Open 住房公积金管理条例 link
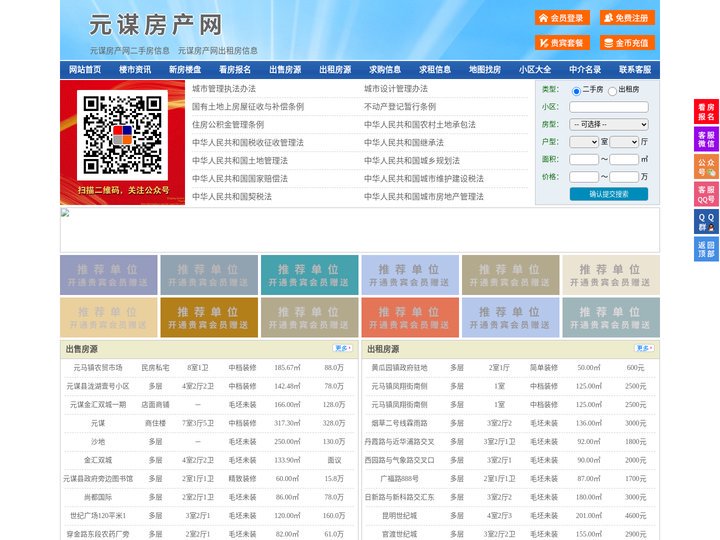 click(228, 124)
